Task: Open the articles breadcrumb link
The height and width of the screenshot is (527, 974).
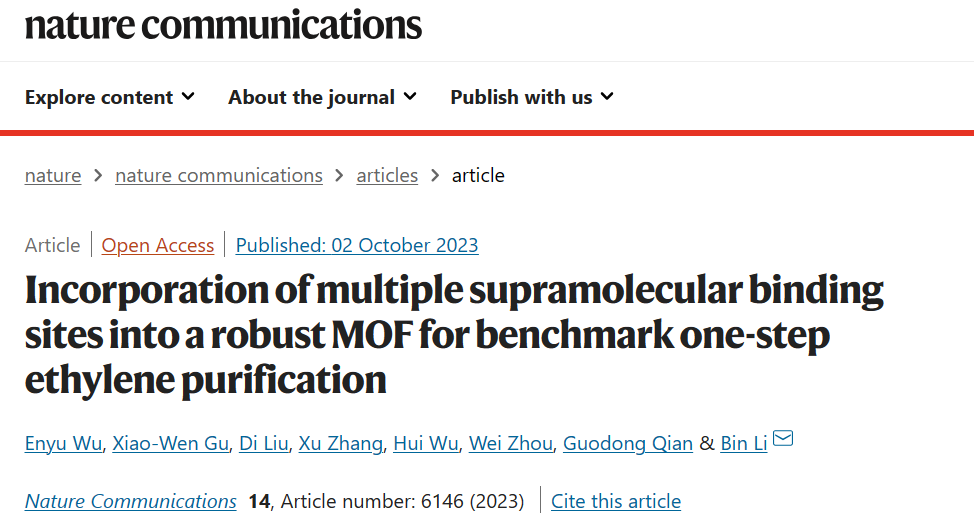Action: 387,176
